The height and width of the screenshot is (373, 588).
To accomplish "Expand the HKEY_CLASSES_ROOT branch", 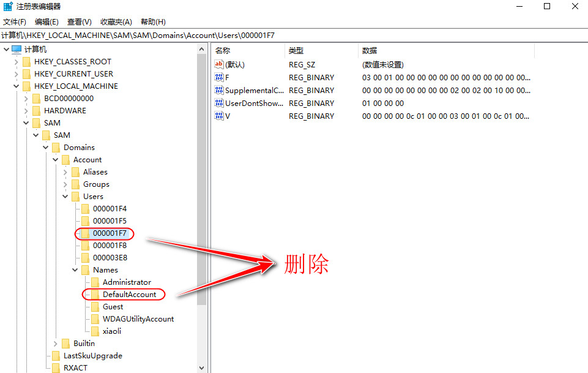I will click(x=15, y=61).
